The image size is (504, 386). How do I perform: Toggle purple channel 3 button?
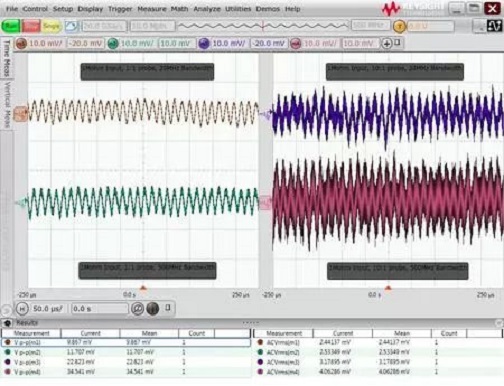pyautogui.click(x=204, y=44)
